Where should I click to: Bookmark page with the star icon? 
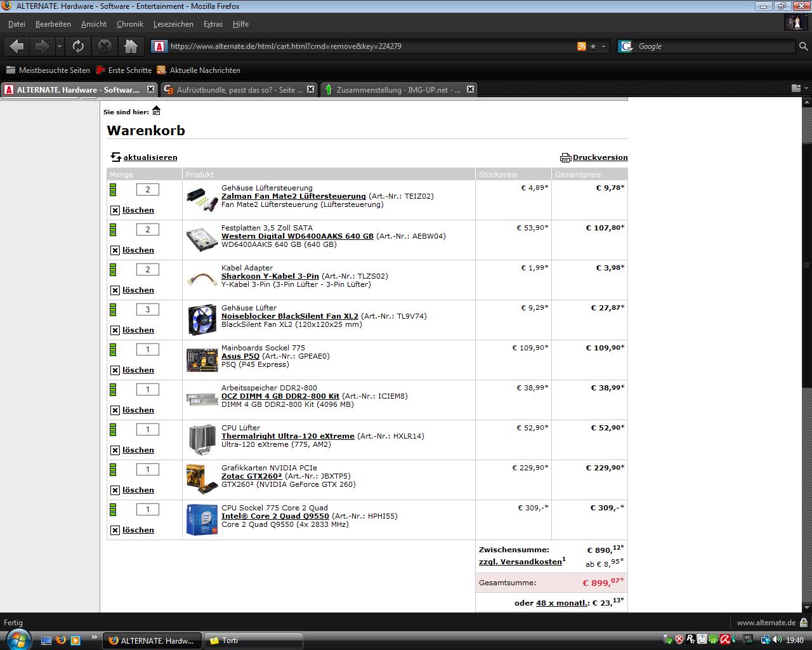coord(593,46)
